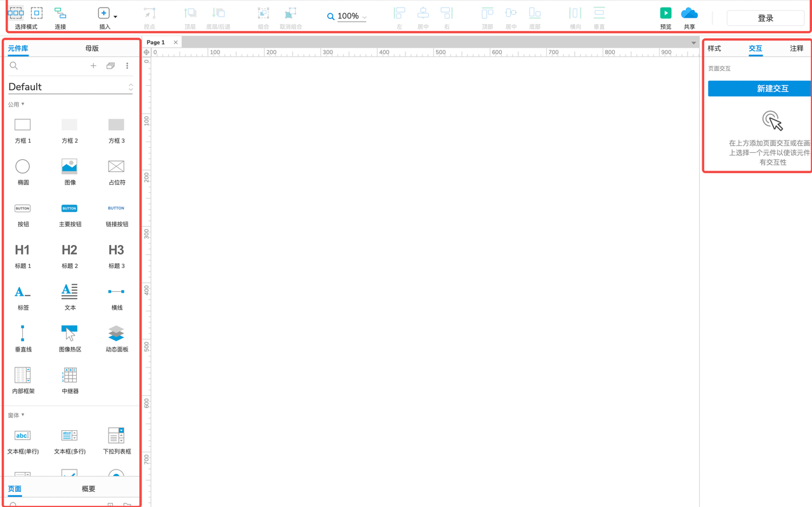Open the 插入 dropdown arrow
The width and height of the screenshot is (812, 507).
[115, 16]
